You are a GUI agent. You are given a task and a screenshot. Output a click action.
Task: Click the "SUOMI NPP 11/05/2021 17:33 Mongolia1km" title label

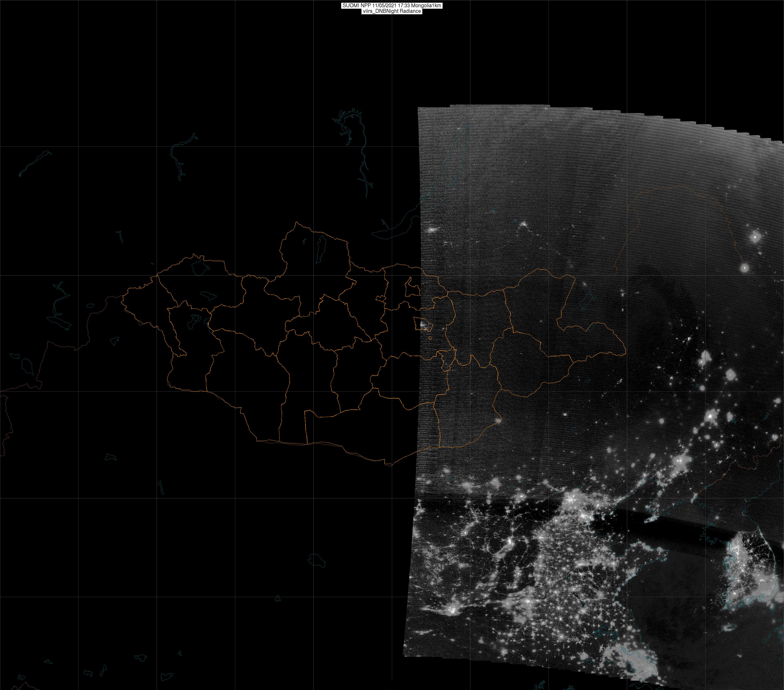pyautogui.click(x=392, y=6)
